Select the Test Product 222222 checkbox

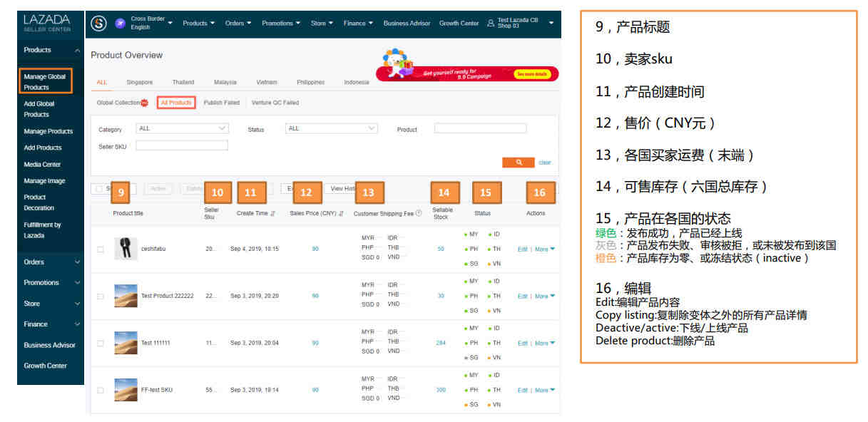pyautogui.click(x=101, y=296)
